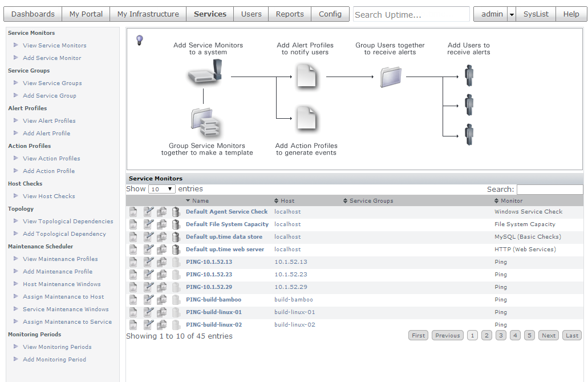Click edit icon for PING-build-bamboo row
This screenshot has height=382, width=588.
pos(148,300)
